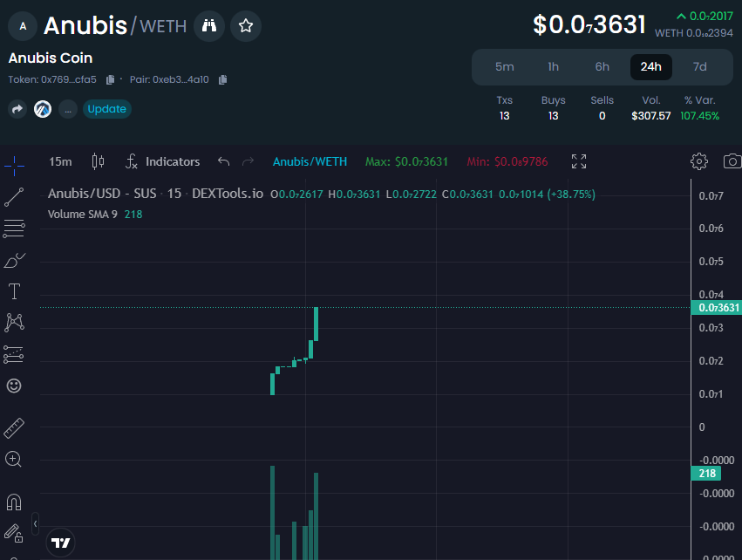This screenshot has height=560, width=742.
Task: Toggle lock all drawing tools
Action: [14, 533]
